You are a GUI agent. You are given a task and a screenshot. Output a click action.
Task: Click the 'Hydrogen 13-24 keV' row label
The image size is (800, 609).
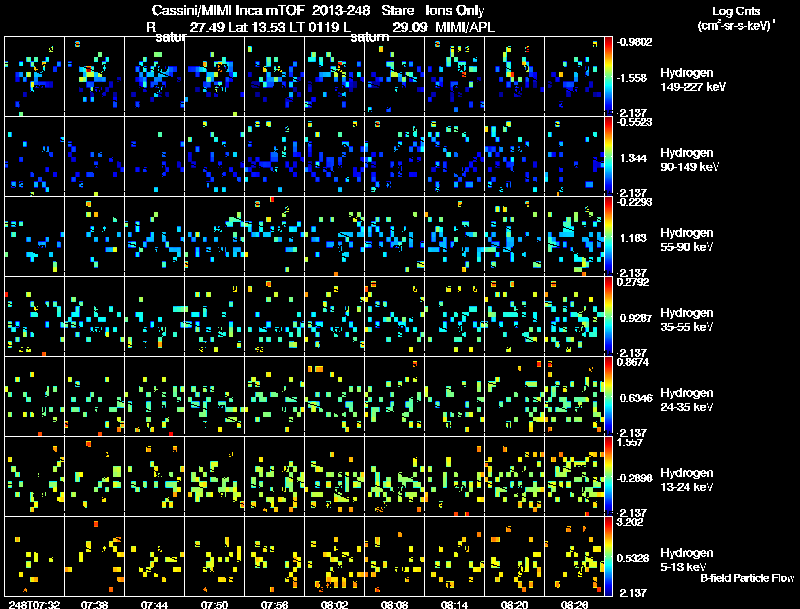pyautogui.click(x=687, y=480)
